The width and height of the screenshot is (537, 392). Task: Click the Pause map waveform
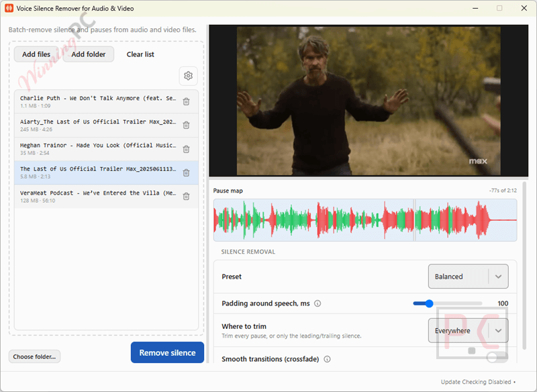tap(364, 219)
